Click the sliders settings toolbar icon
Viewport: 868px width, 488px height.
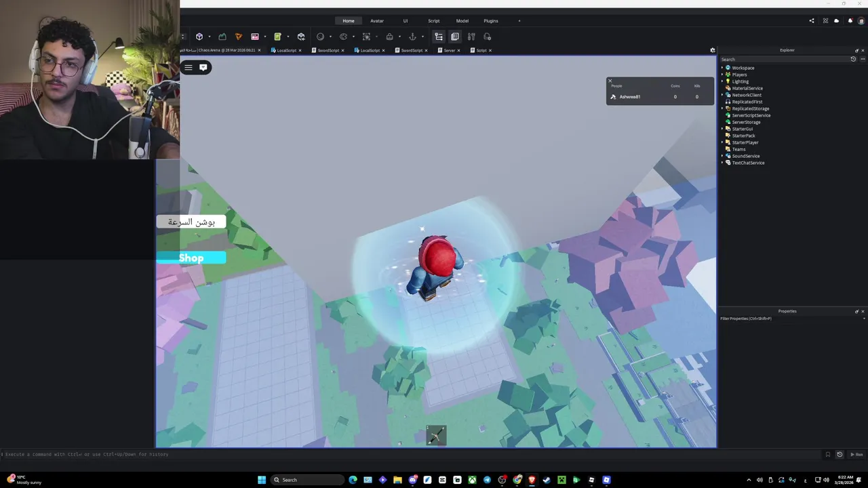click(x=471, y=37)
